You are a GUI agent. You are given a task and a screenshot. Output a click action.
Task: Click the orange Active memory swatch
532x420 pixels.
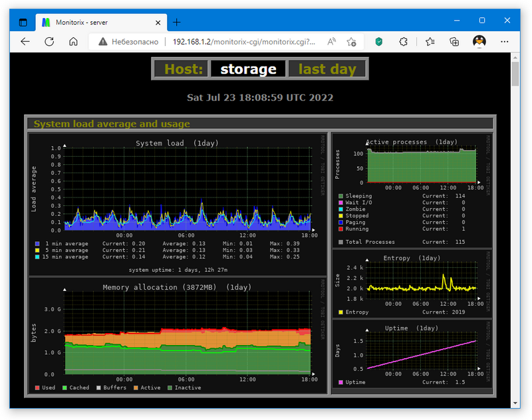(x=136, y=388)
